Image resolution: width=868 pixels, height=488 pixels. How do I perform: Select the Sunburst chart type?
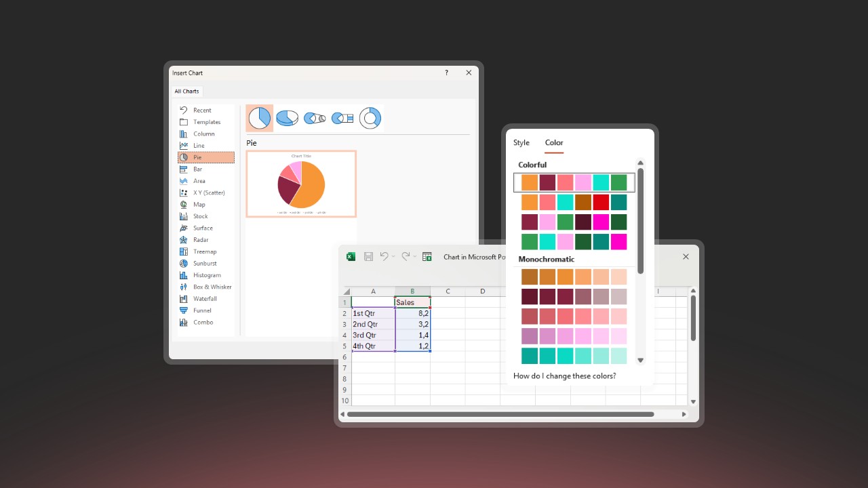206,264
